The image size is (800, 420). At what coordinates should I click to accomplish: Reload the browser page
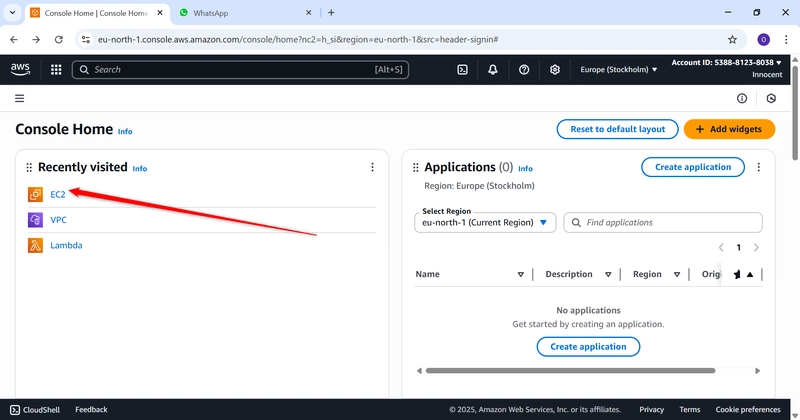point(59,39)
